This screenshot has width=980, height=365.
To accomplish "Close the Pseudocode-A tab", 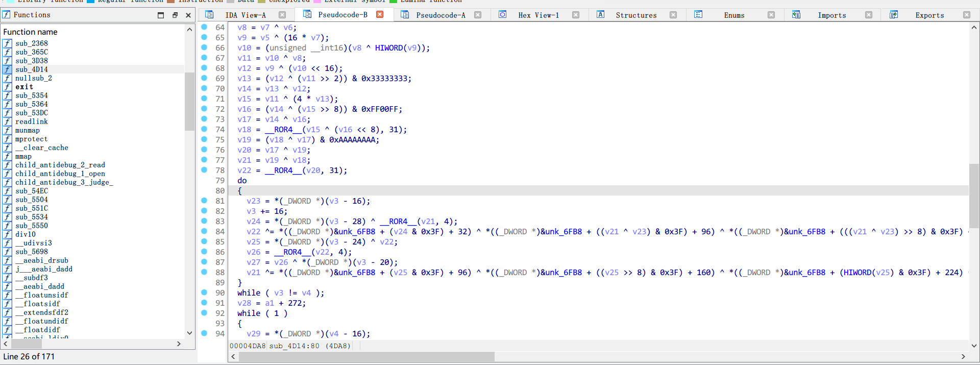I will (x=478, y=15).
